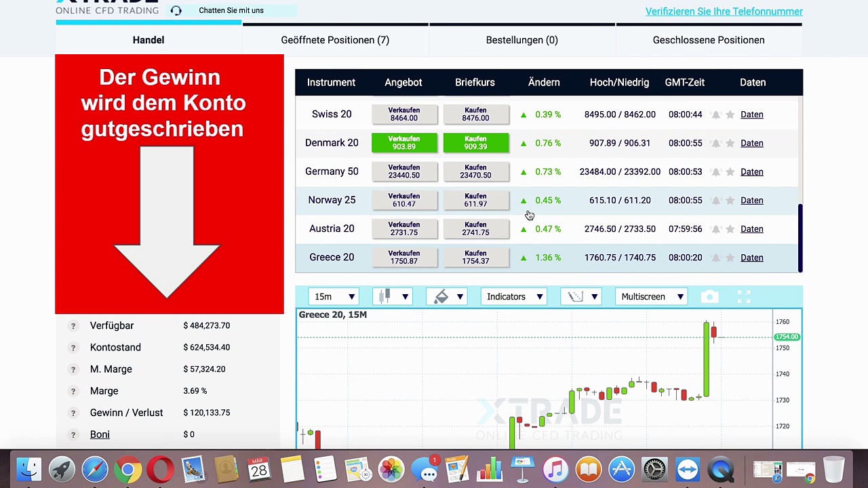Click the instrument list scrollbar
Image resolution: width=868 pixels, height=488 pixels.
800,237
